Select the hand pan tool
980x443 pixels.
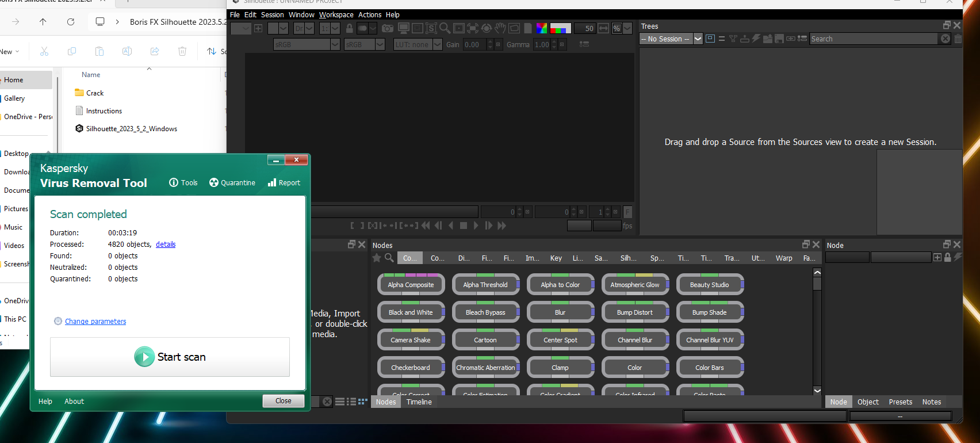point(500,28)
